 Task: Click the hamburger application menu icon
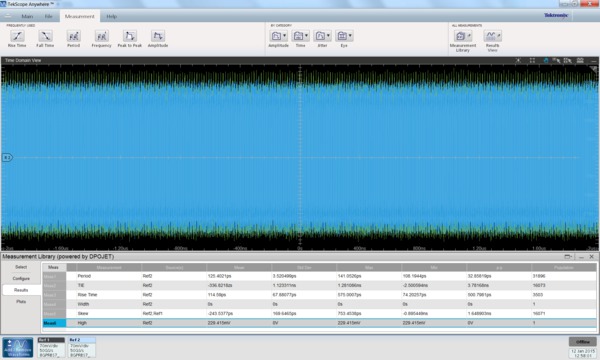coord(8,16)
